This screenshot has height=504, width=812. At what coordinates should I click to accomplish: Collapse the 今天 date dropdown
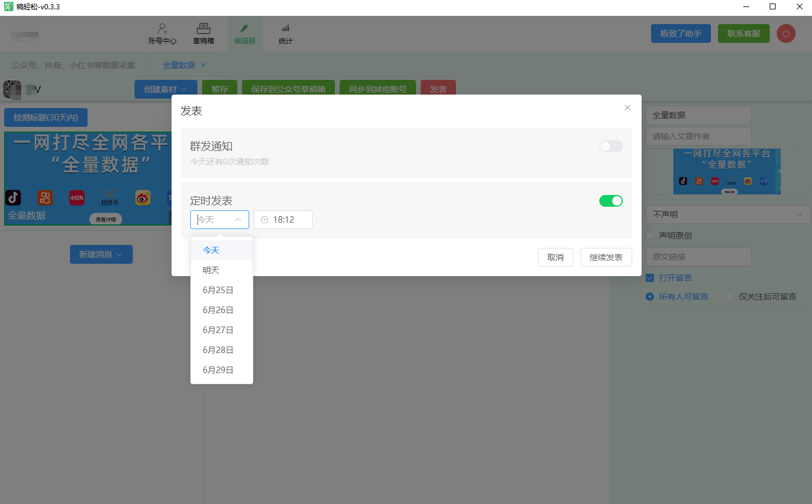[x=237, y=220]
